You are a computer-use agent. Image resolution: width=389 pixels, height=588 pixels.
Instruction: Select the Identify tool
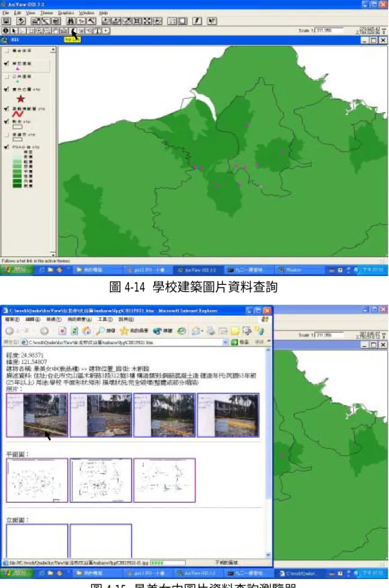5,31
